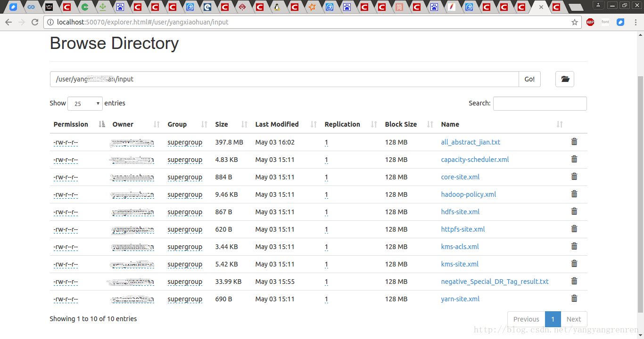Open the all_abstract_jian.txt file link
Viewport: 644px width, 339px height.
(x=471, y=142)
